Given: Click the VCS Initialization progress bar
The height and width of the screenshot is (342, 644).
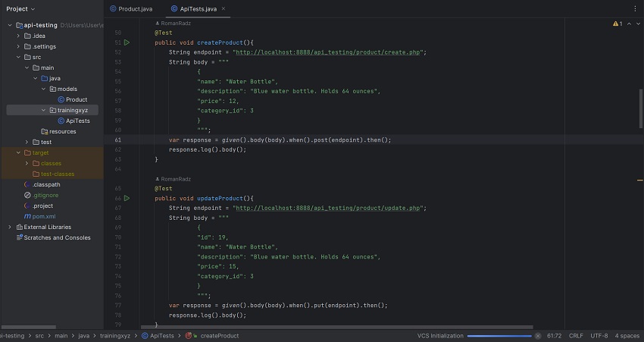Looking at the screenshot, I should coord(499,336).
